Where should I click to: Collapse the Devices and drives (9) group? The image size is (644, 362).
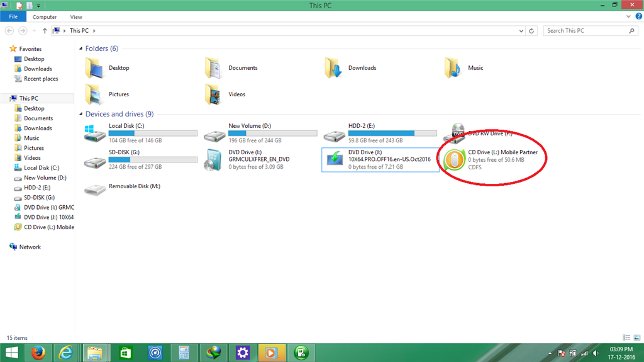click(81, 114)
